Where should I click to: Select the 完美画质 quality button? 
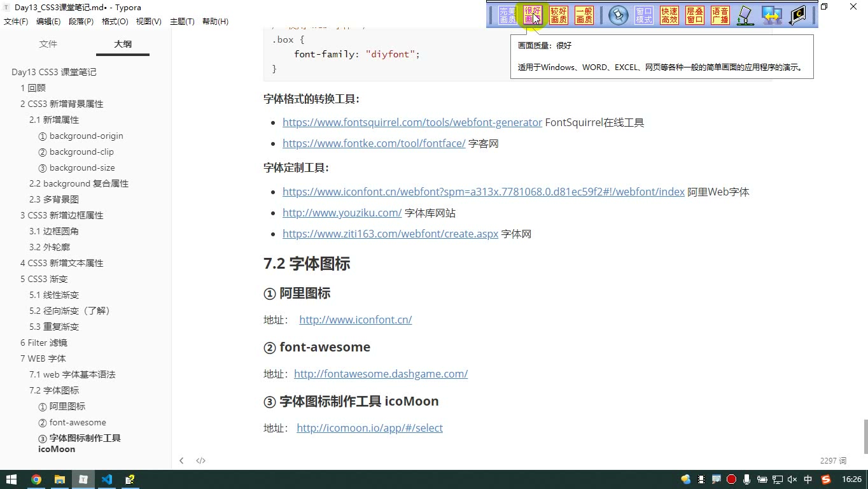click(x=507, y=15)
